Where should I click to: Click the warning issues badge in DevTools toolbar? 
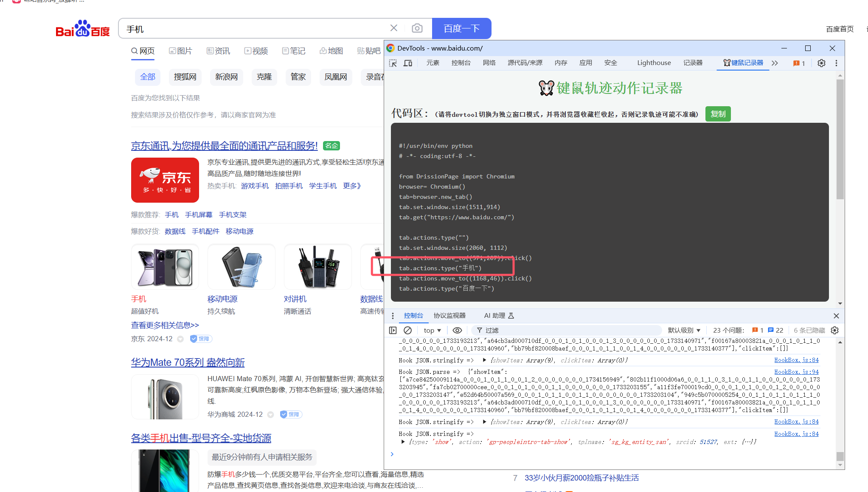(x=799, y=63)
